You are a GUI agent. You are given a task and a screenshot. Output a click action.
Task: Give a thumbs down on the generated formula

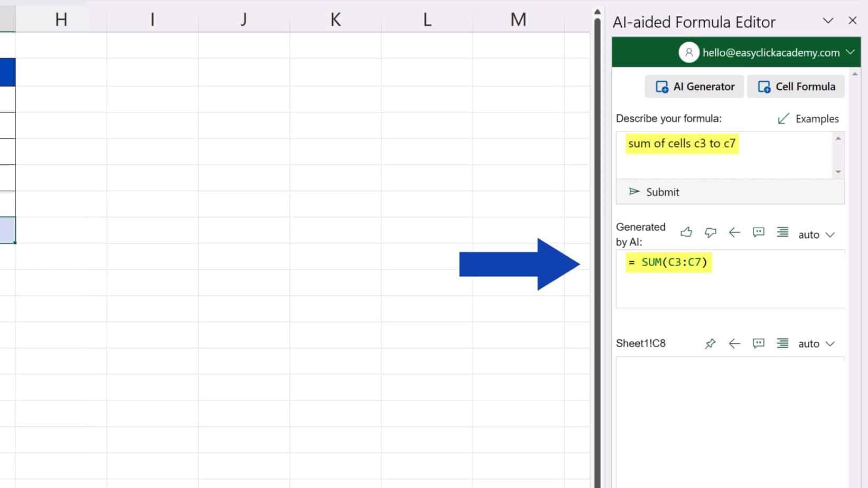[x=710, y=232]
